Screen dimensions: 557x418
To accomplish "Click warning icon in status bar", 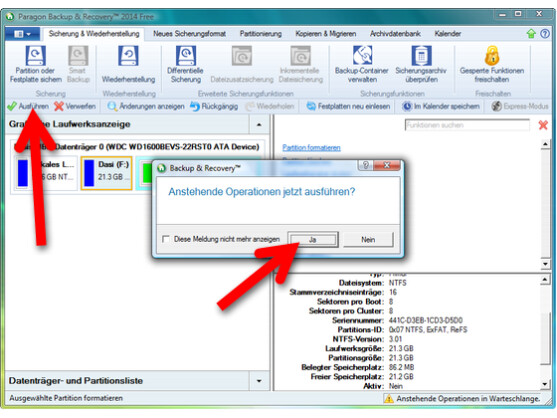I will pyautogui.click(x=389, y=398).
